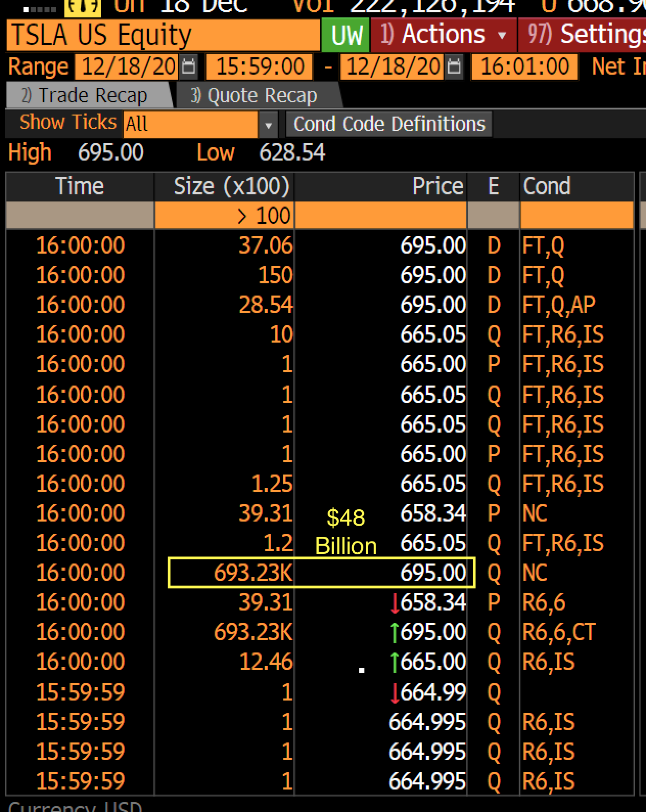Select trade size 10 at 665.05
The height and width of the screenshot is (812, 646).
[281, 334]
